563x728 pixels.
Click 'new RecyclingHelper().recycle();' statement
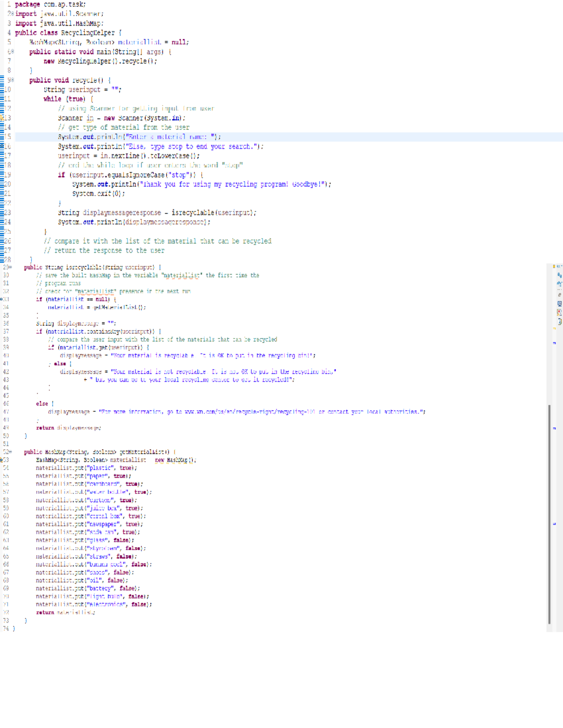tap(100, 61)
